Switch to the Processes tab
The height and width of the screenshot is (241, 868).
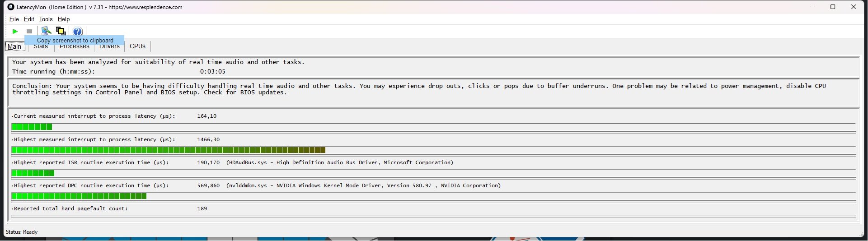[75, 46]
